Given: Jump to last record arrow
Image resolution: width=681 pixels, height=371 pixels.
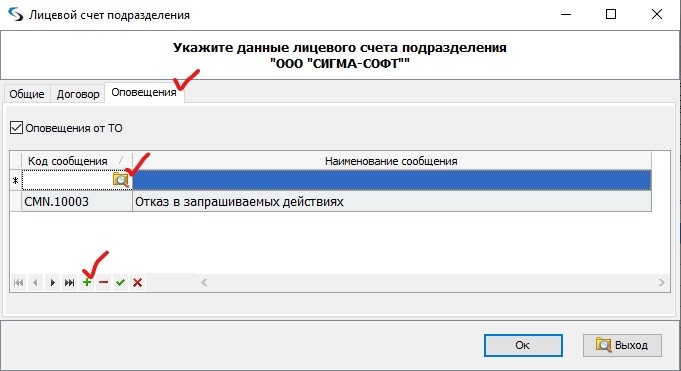Looking at the screenshot, I should coord(69,283).
